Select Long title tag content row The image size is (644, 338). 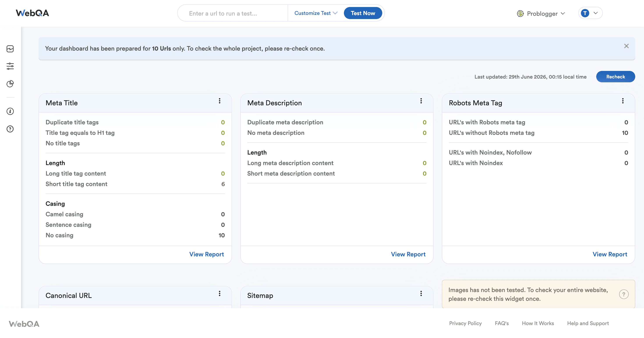[x=135, y=174]
